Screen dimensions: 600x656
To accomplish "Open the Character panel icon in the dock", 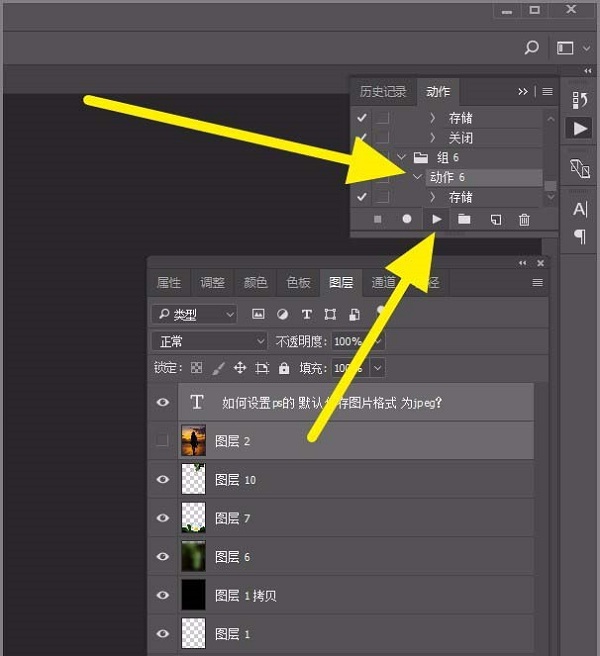I will [x=580, y=209].
